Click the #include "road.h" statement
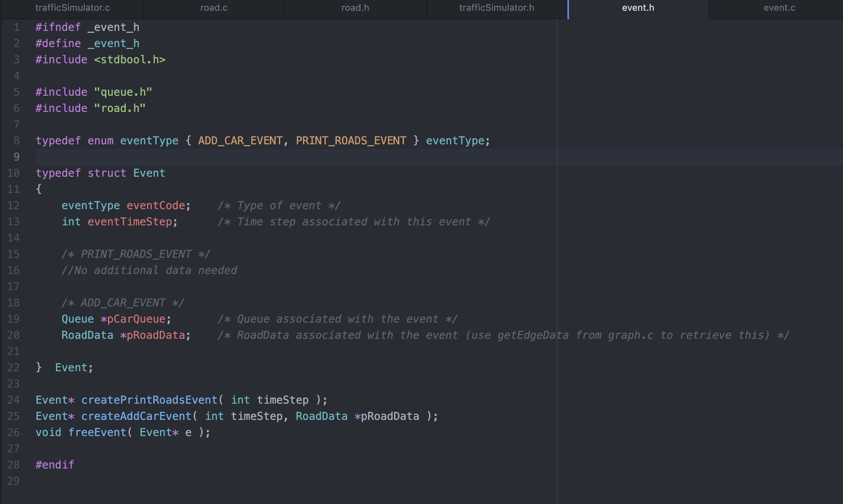This screenshot has width=843, height=504. [90, 108]
